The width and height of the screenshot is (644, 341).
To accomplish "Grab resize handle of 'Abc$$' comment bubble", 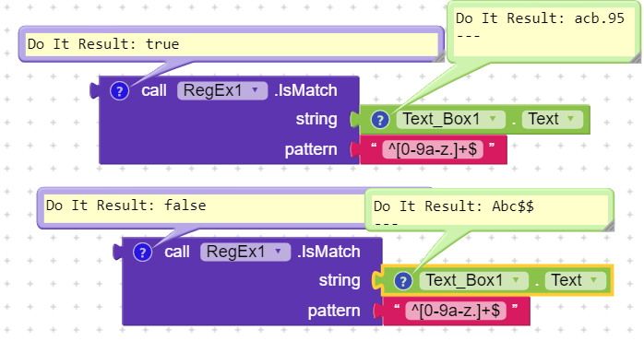I will 608,225.
